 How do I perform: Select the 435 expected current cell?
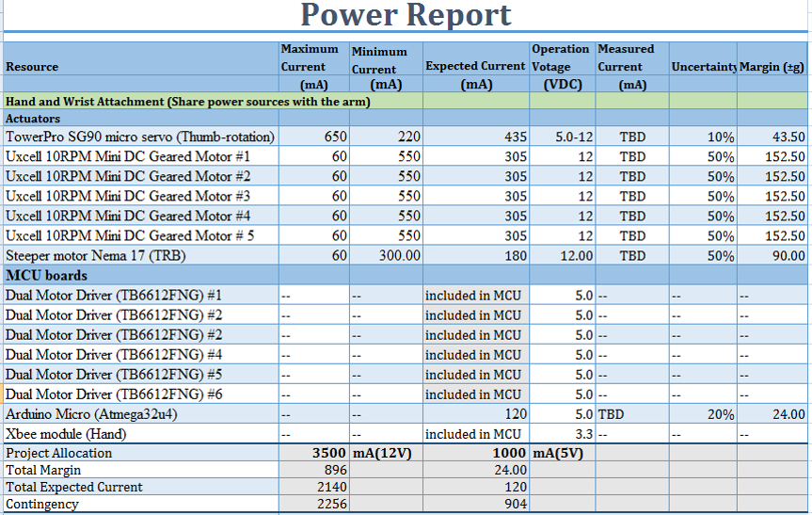[x=476, y=137]
